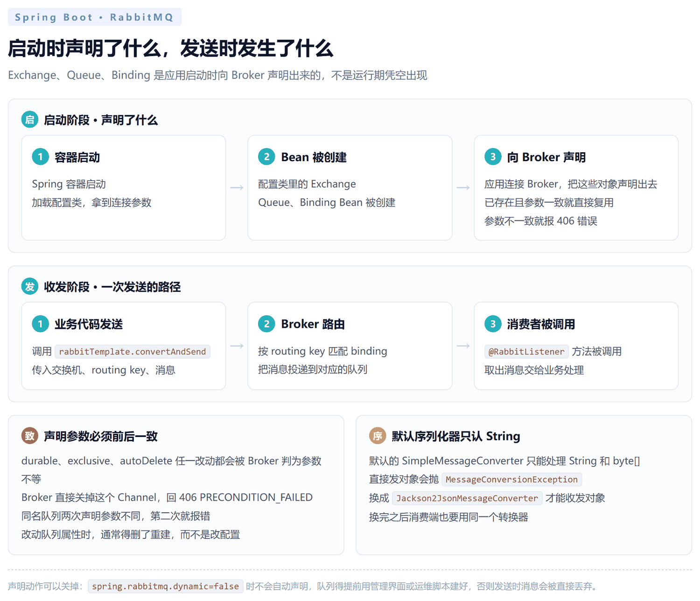Image resolution: width=700 pixels, height=601 pixels.
Task: Click the "spring.rabbitmq.dynamic=false" code chip in the footer
Action: click(165, 587)
